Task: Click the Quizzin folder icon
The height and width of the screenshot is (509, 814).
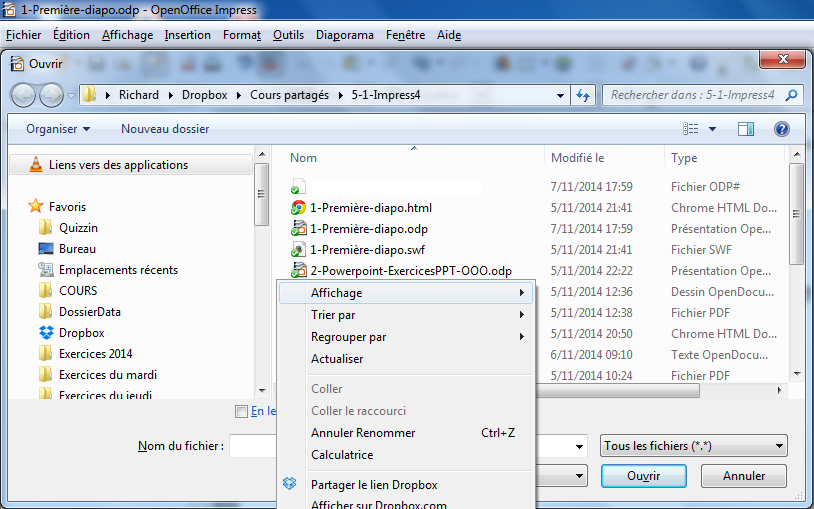Action: (x=46, y=227)
